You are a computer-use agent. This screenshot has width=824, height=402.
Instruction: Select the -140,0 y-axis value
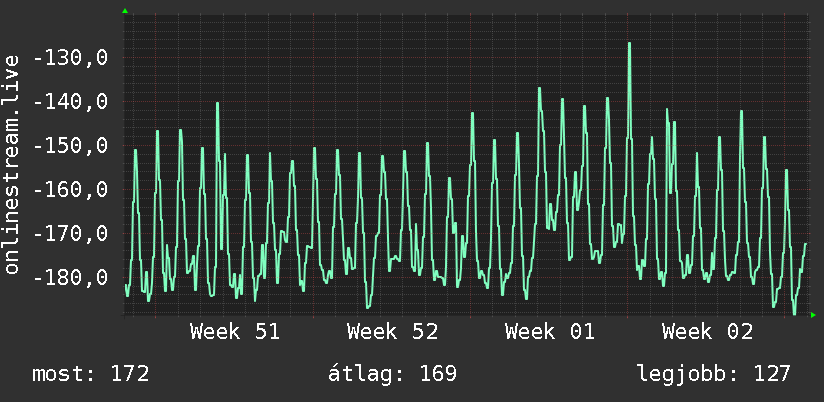point(70,101)
